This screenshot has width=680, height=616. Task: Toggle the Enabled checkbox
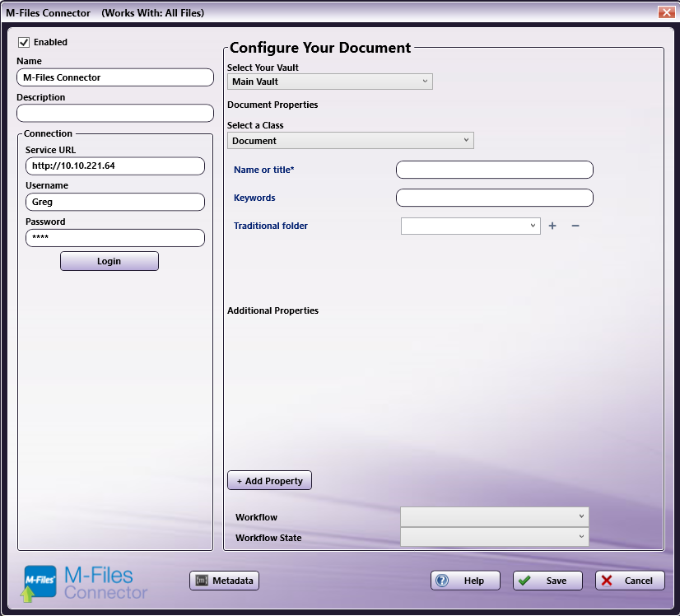(24, 42)
